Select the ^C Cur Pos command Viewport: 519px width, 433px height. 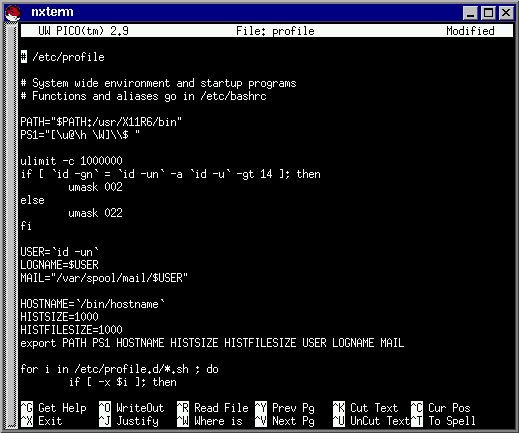coord(441,408)
